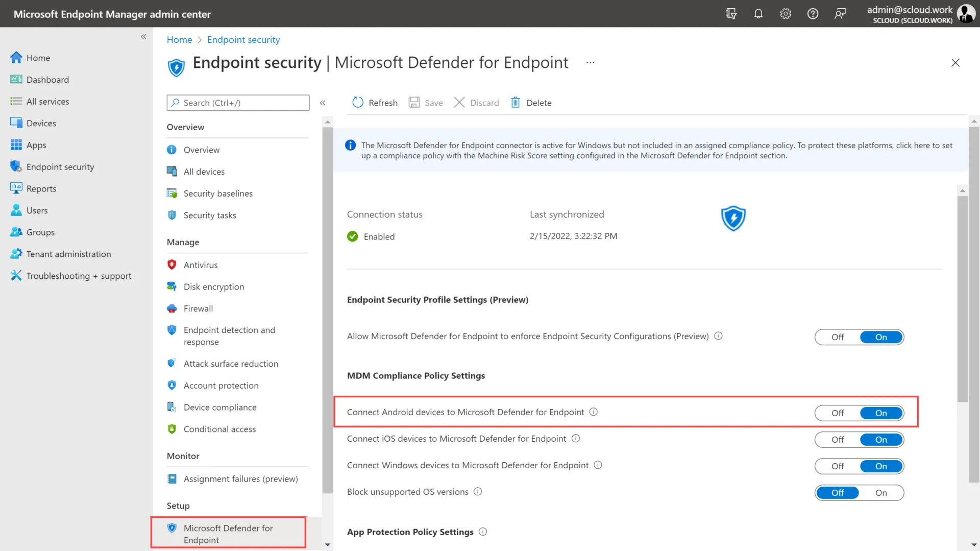Open Users in left navigation
This screenshot has height=551, width=980.
pos(29,210)
